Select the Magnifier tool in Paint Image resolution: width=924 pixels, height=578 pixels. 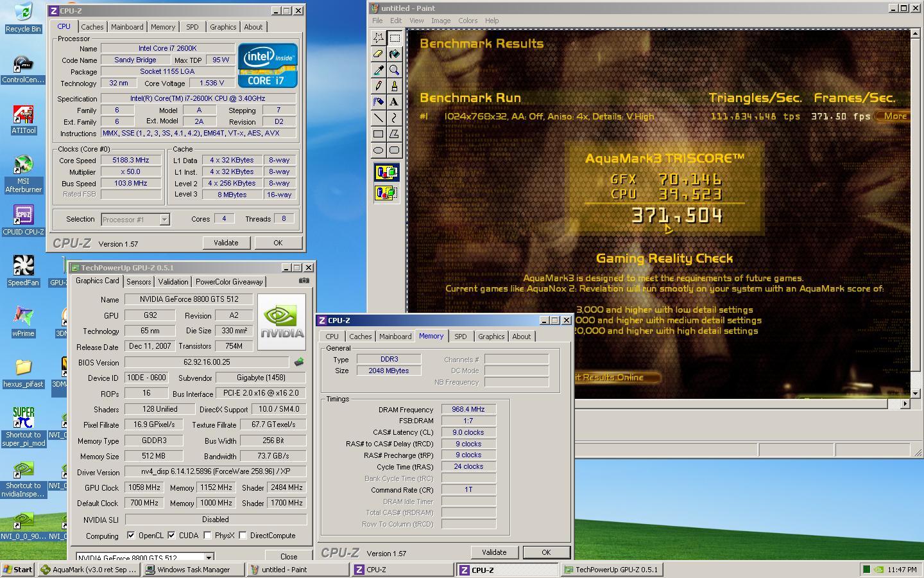(x=394, y=70)
